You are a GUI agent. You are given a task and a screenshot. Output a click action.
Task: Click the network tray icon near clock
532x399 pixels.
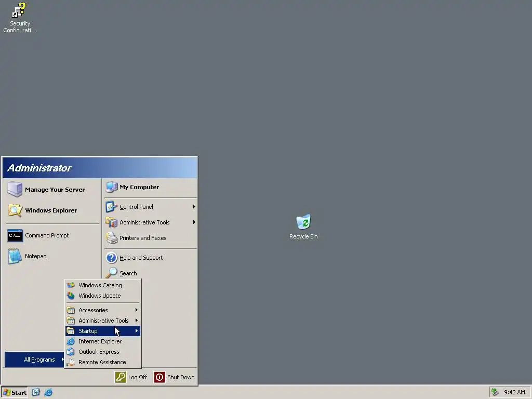pos(495,392)
